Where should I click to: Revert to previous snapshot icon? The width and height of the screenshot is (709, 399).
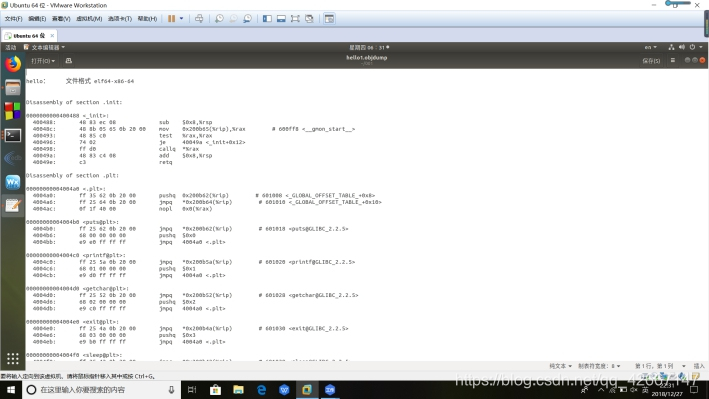233,19
